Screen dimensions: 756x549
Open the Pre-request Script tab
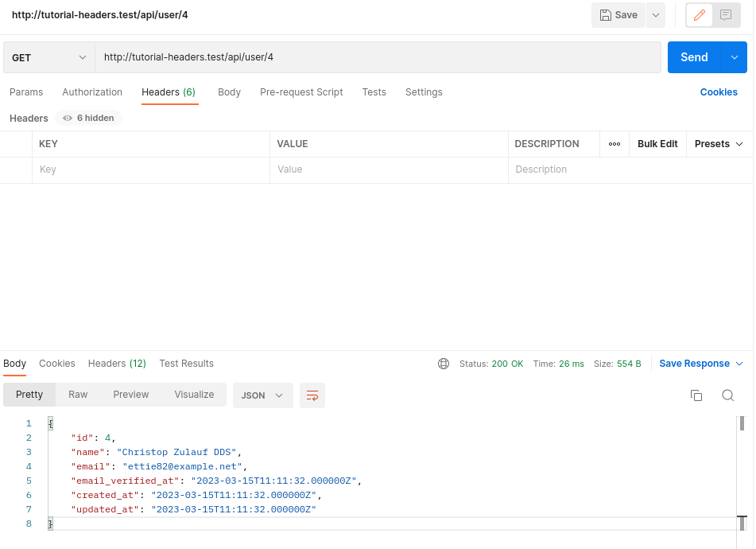point(301,92)
